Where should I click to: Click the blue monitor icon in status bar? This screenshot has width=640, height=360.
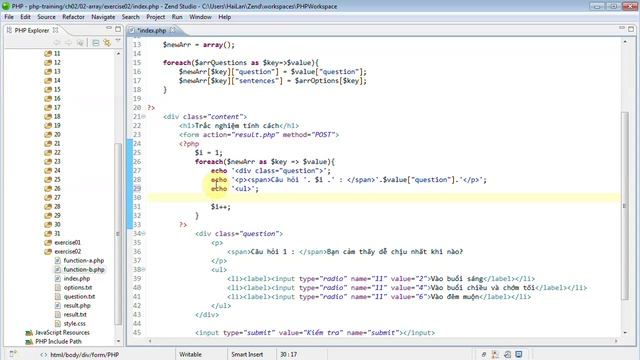(x=518, y=354)
